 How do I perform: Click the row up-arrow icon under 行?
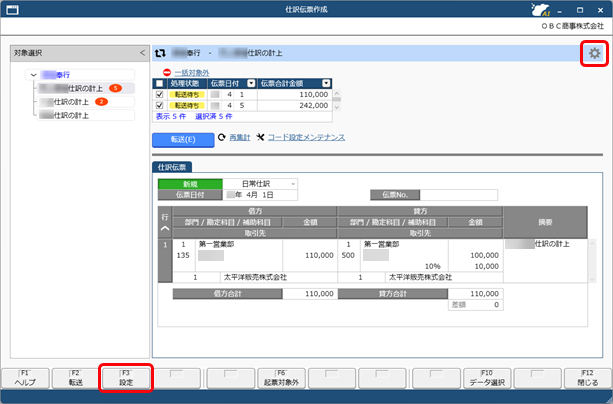pos(165,228)
